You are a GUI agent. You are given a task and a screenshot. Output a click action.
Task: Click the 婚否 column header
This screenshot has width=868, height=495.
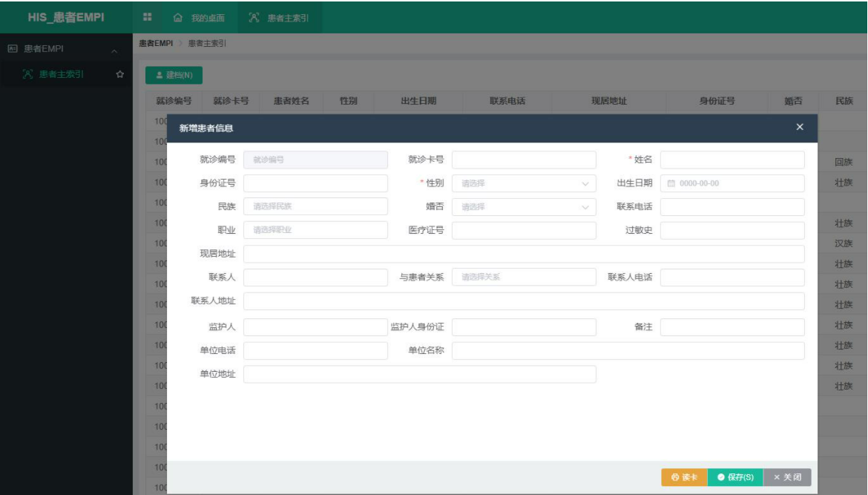(793, 101)
